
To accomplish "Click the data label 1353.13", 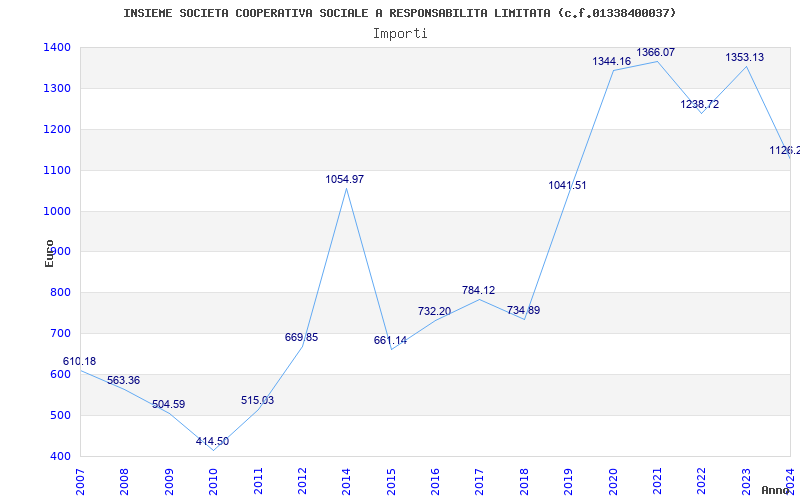I will [x=745, y=58].
